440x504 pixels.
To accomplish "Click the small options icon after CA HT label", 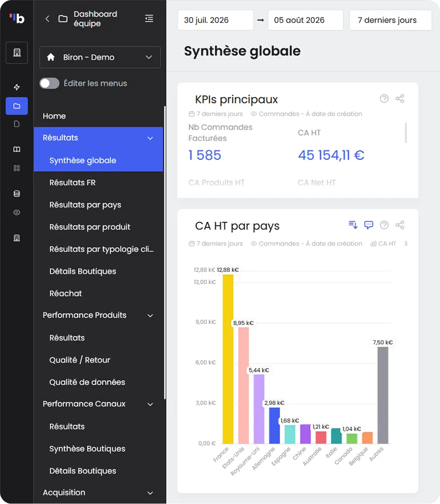I will pos(406,244).
